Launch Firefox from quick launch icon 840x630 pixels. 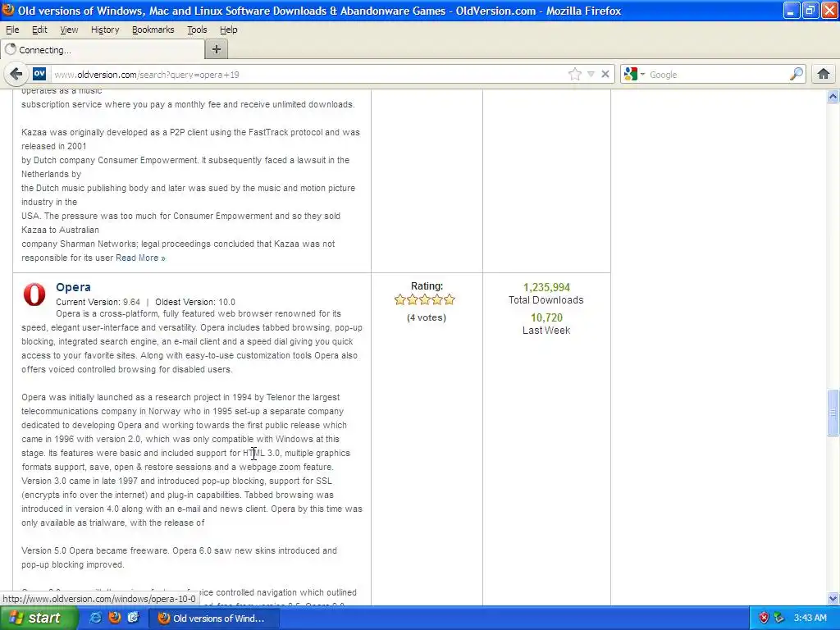pos(115,618)
